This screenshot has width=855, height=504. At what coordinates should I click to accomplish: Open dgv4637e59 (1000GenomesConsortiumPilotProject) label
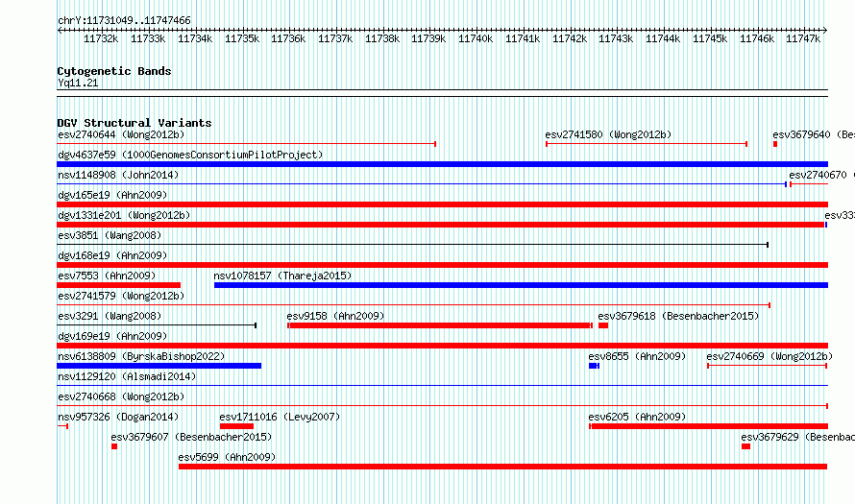(190, 155)
